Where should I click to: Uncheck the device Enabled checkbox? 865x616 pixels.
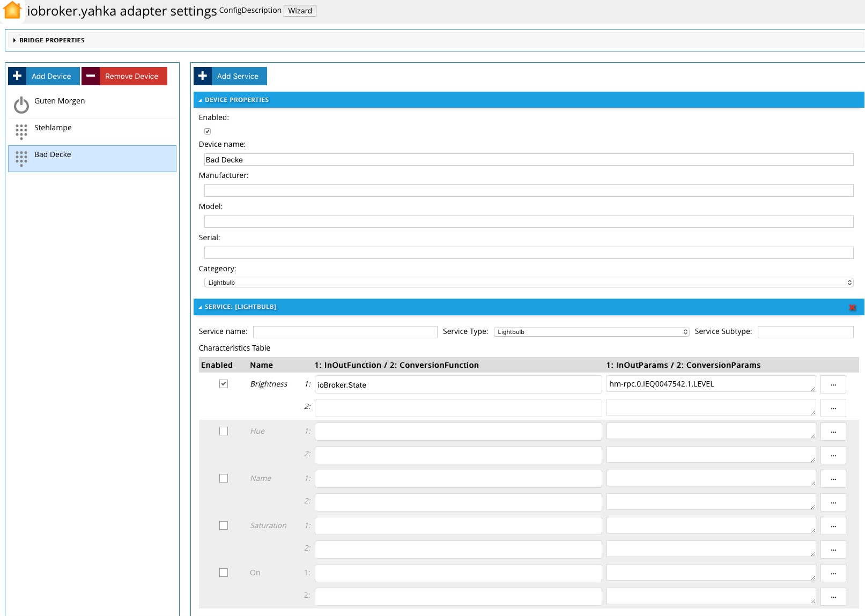[x=208, y=131]
